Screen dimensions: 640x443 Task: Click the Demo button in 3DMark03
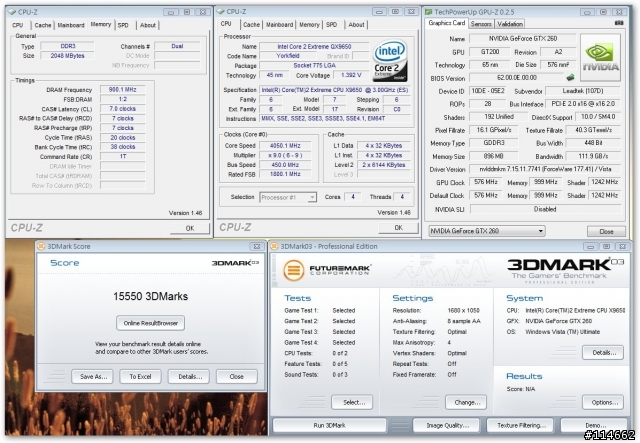point(594,425)
